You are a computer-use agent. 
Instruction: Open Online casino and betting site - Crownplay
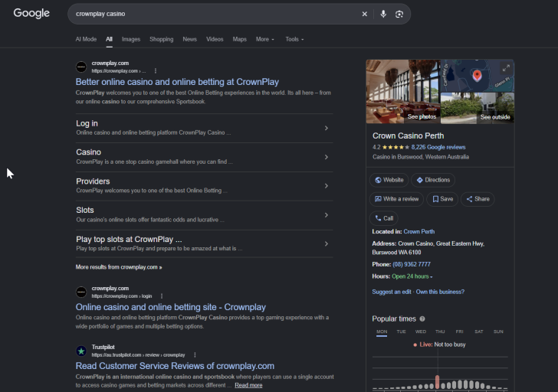click(171, 307)
